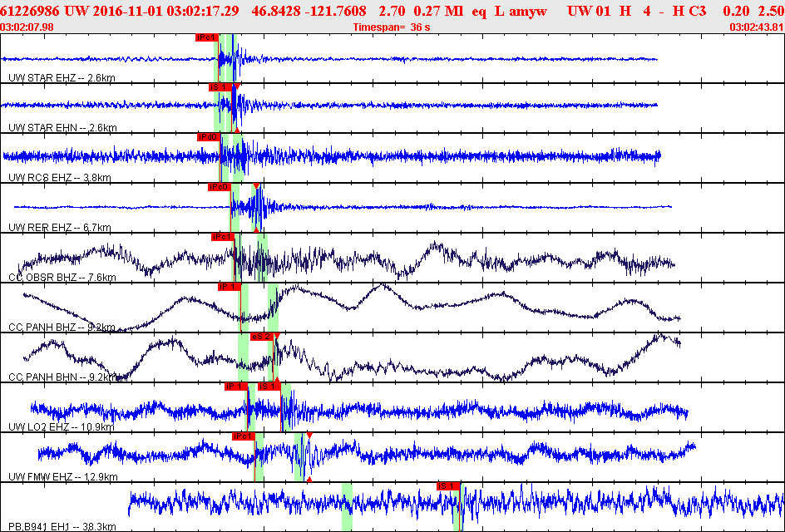
Task: Click the CC PANH BHZ -- 9.2km label
Action: coord(62,328)
